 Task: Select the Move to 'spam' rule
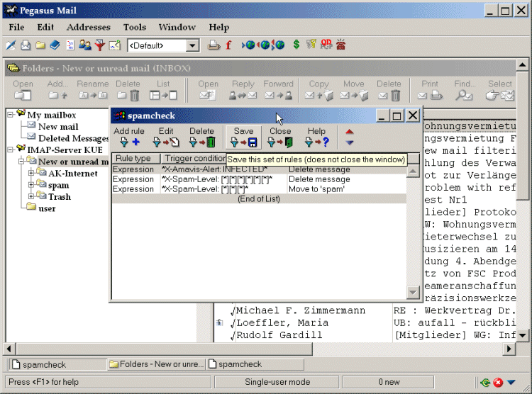click(x=259, y=189)
